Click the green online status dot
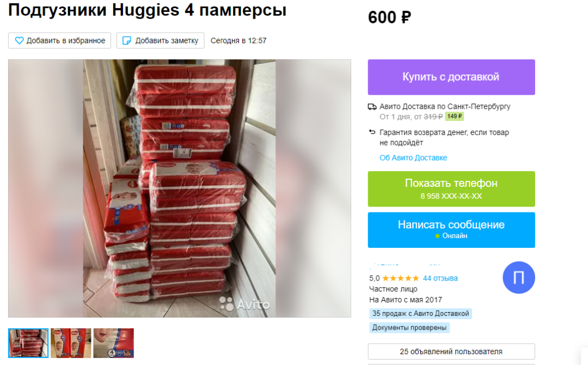Image resolution: width=588 pixels, height=365 pixels. point(437,236)
